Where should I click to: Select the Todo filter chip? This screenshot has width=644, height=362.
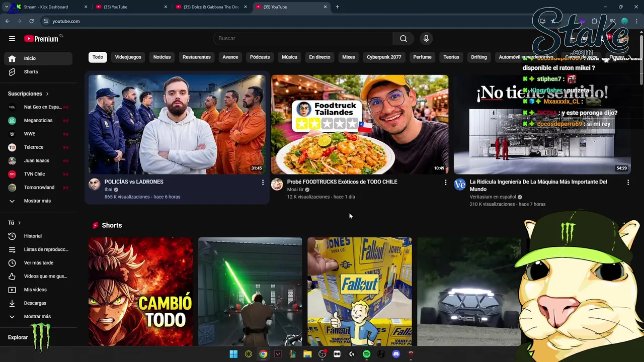98,57
